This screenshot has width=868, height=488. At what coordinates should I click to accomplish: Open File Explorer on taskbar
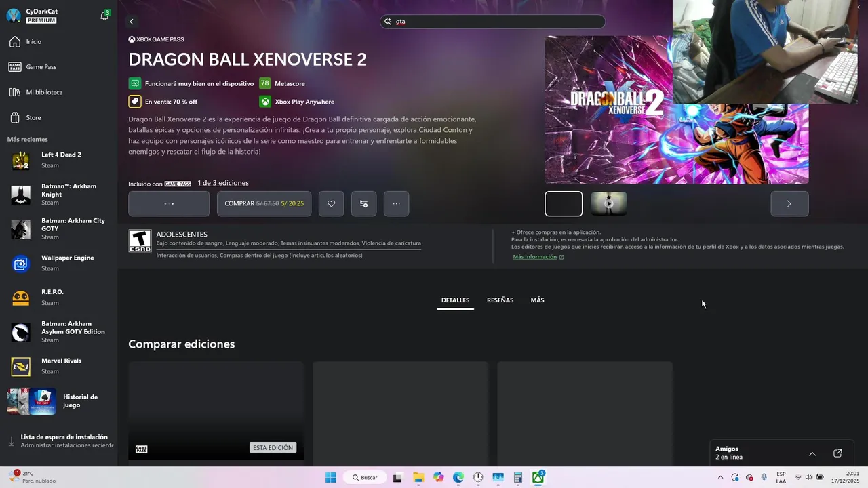(x=418, y=477)
